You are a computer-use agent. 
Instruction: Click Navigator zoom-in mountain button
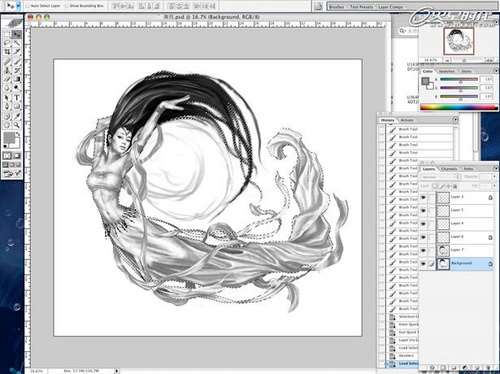click(x=489, y=60)
